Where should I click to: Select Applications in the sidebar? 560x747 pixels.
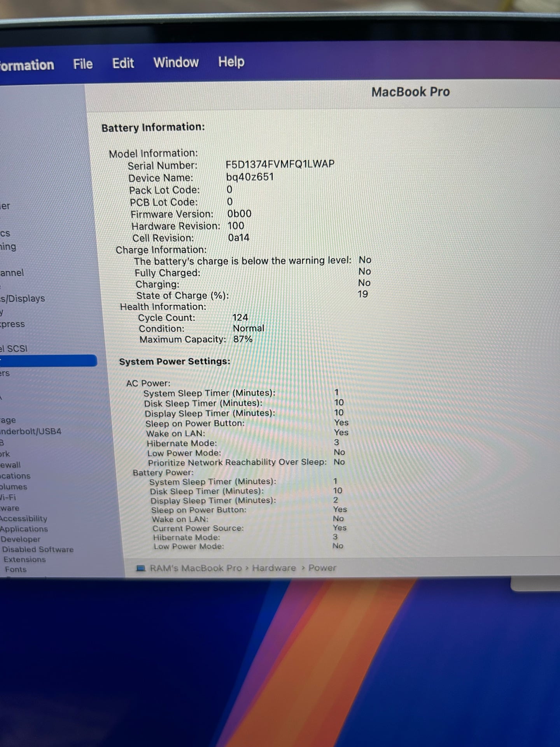click(x=24, y=529)
